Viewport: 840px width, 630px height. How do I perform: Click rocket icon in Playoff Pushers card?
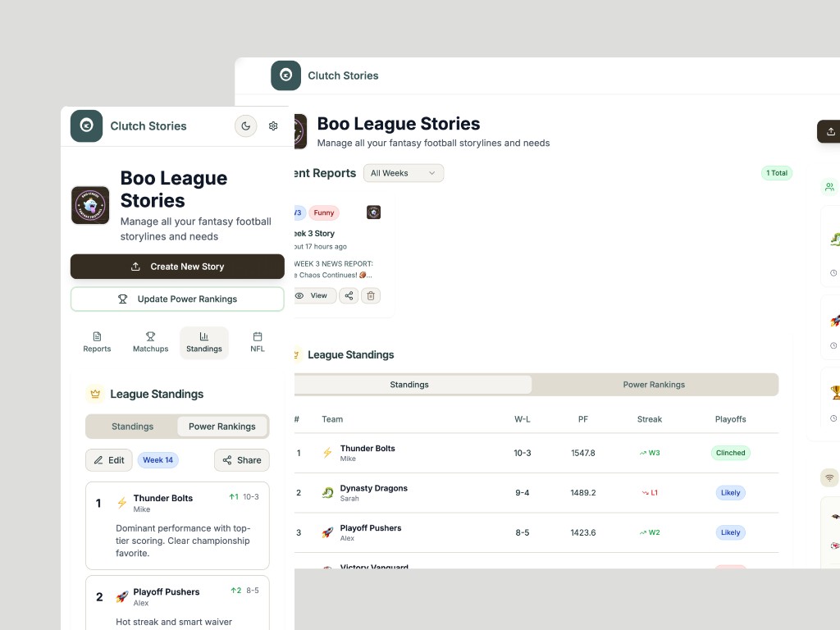tap(122, 596)
